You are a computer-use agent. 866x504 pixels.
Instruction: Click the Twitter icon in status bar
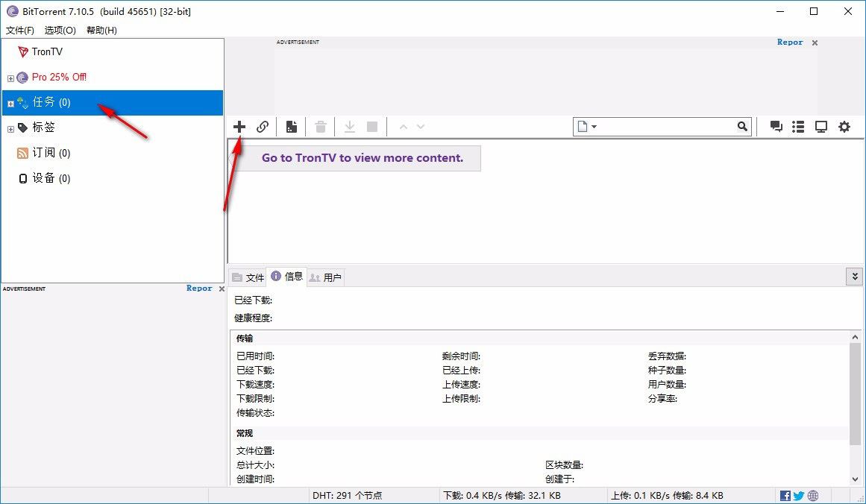pyautogui.click(x=799, y=496)
